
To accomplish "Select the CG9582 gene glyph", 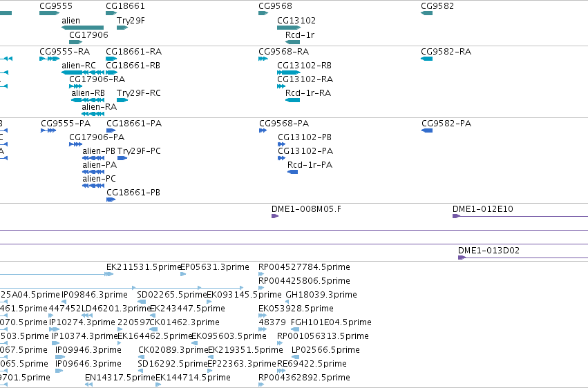I will (427, 13).
